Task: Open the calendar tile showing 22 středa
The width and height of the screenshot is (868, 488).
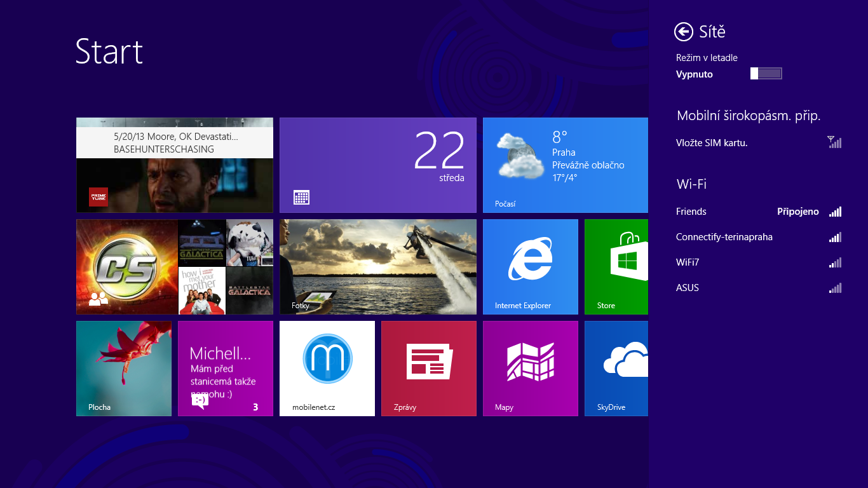Action: tap(378, 165)
